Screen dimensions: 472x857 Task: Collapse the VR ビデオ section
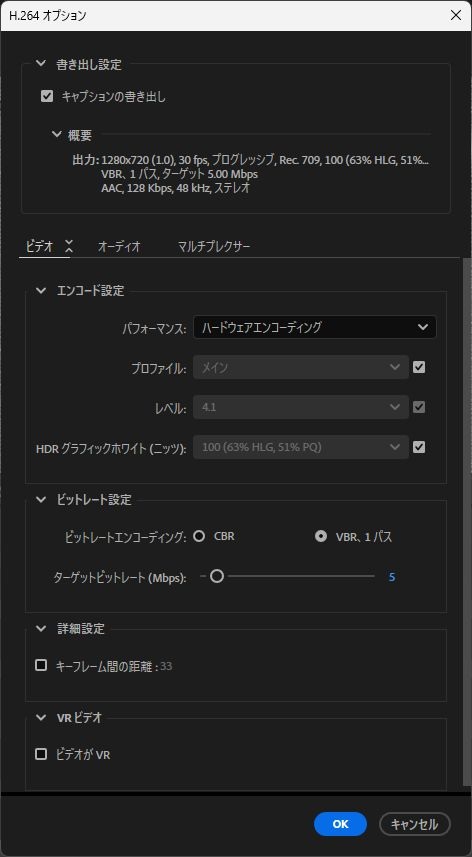(x=41, y=718)
